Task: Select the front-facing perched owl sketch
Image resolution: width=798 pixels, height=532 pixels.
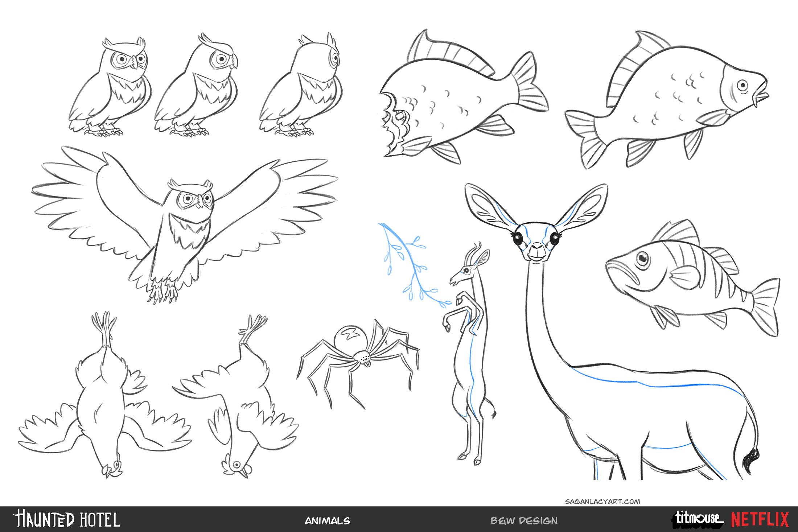Action: pyautogui.click(x=110, y=87)
